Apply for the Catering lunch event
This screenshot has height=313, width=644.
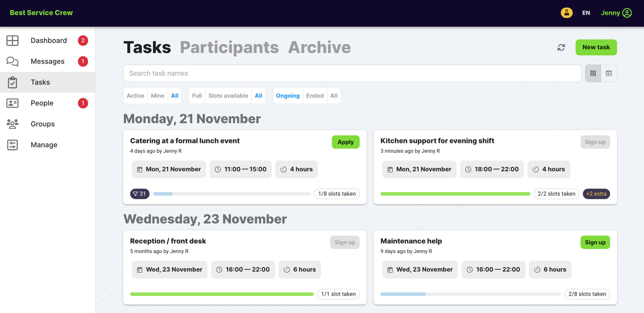[x=345, y=142]
